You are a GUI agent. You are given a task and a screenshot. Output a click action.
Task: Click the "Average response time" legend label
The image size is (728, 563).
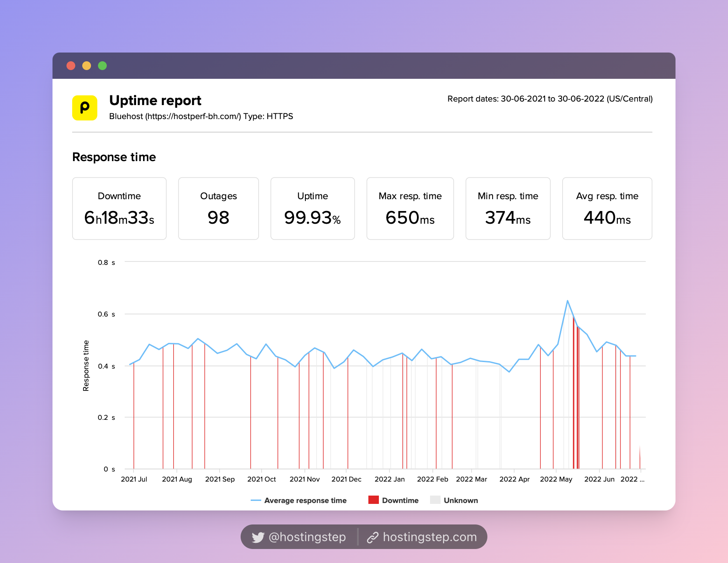[305, 500]
